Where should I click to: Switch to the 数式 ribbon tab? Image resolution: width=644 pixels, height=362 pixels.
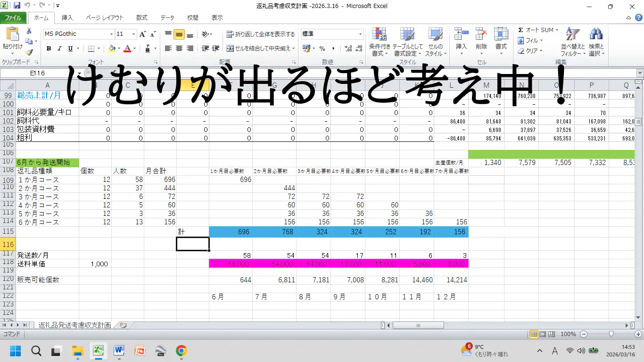(x=141, y=18)
